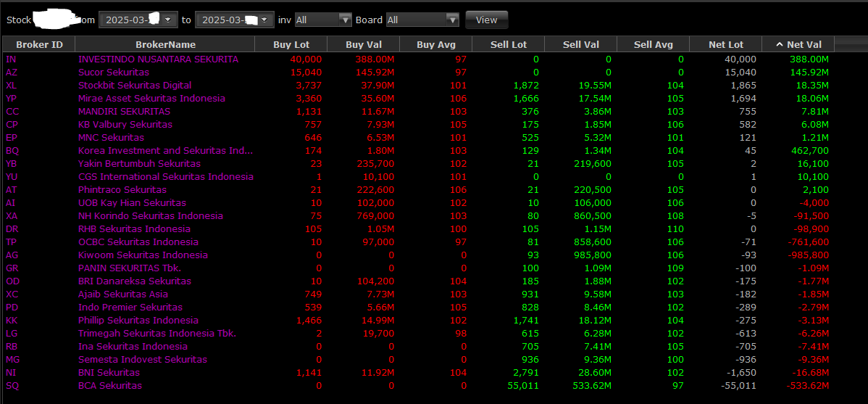The image size is (868, 404).
Task: Select PANIN SEKURITAS Tbk. row
Action: pyautogui.click(x=419, y=268)
